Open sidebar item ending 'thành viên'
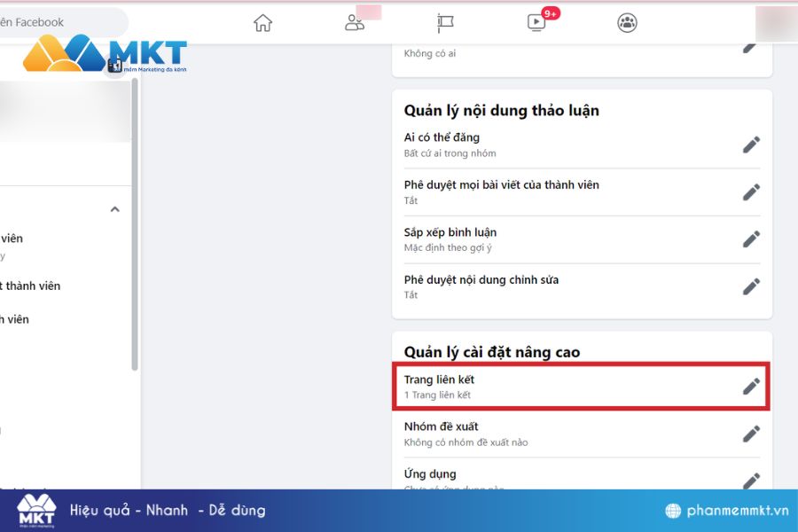 [x=30, y=286]
